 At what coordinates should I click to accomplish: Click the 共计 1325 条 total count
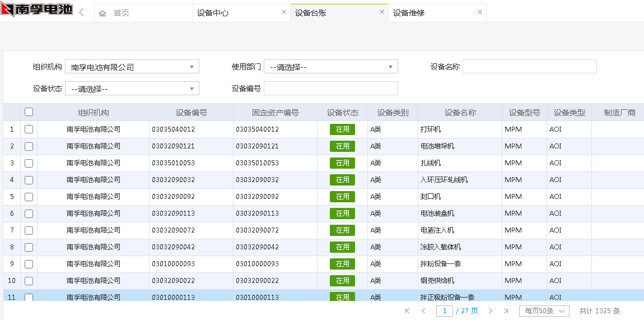[600, 311]
